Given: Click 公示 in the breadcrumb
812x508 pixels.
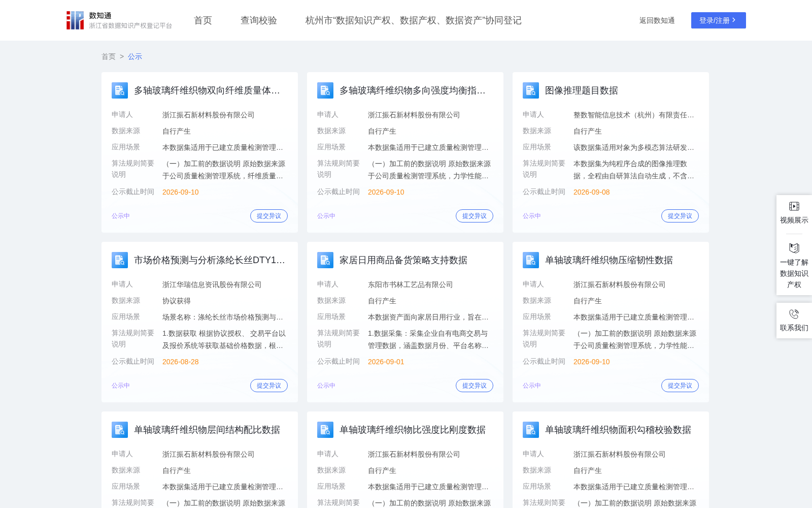Looking at the screenshot, I should [x=135, y=56].
